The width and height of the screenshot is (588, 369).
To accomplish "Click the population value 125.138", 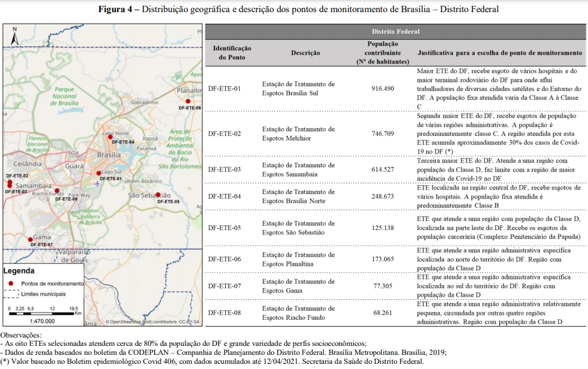I will click(x=383, y=228).
